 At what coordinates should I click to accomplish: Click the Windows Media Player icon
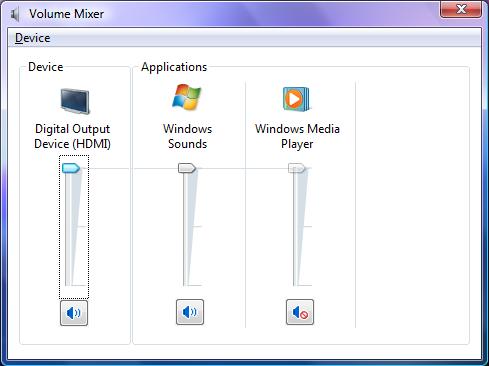tap(296, 99)
